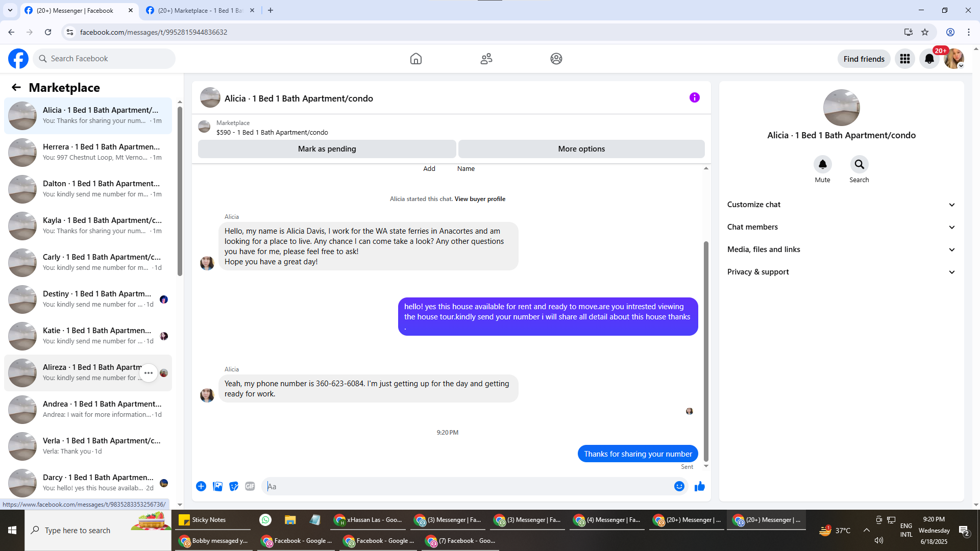The height and width of the screenshot is (551, 980).
Task: Open the account profile picture menu
Action: pos(954,59)
